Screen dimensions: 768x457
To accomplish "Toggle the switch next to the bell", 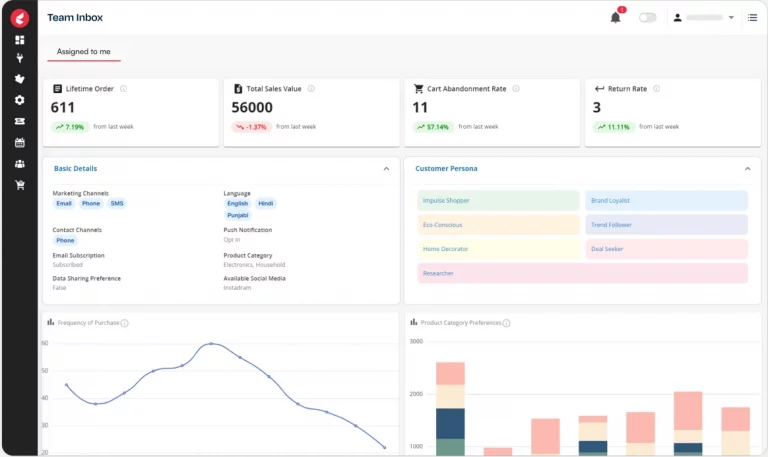I will 648,18.
